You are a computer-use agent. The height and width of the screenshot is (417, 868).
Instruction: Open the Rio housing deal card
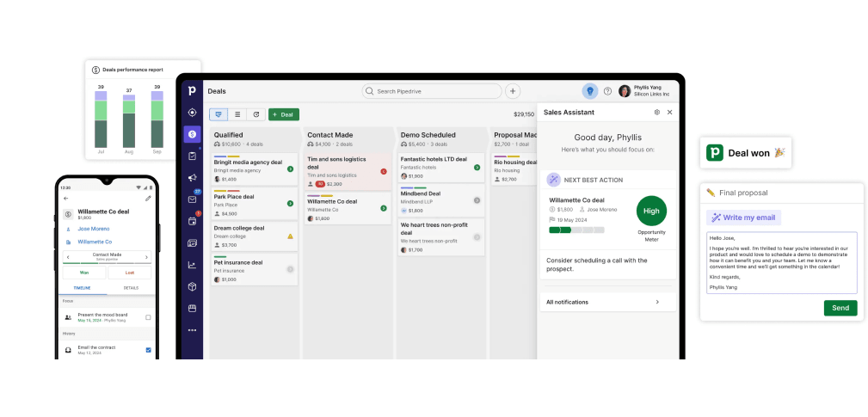[x=514, y=169]
